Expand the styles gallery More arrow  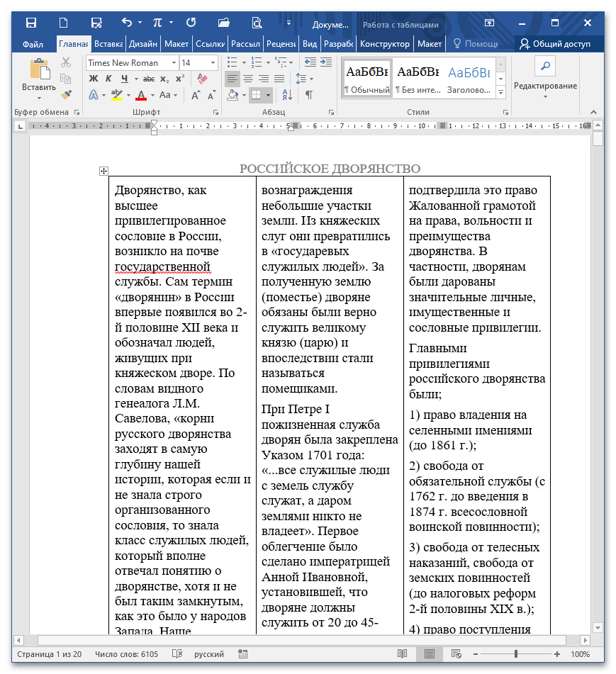pos(500,92)
